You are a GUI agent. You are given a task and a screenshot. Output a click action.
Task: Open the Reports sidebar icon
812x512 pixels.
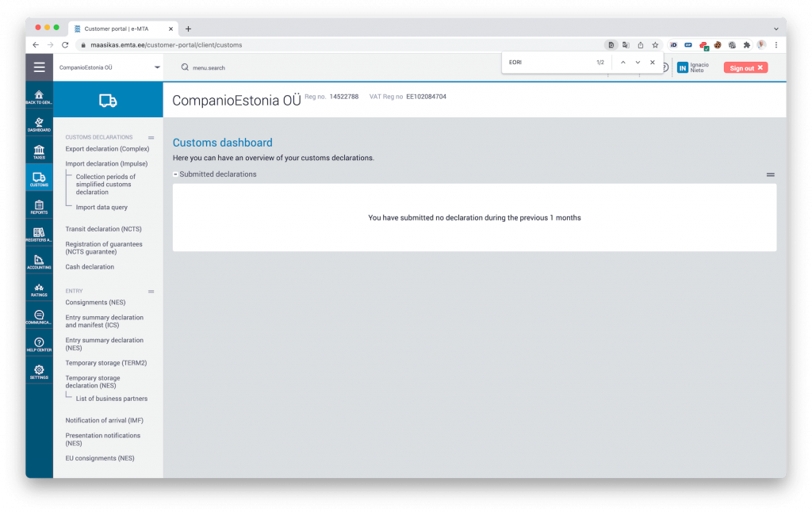[39, 207]
